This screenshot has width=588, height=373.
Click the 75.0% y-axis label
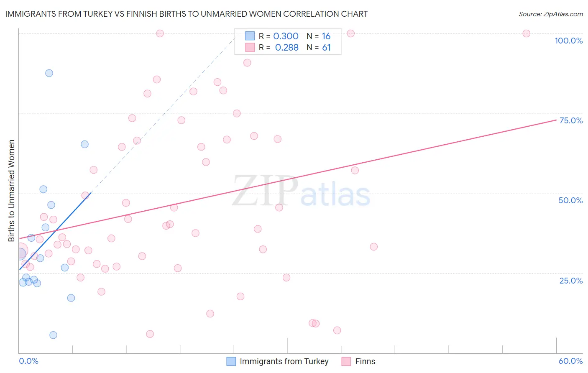571,120
